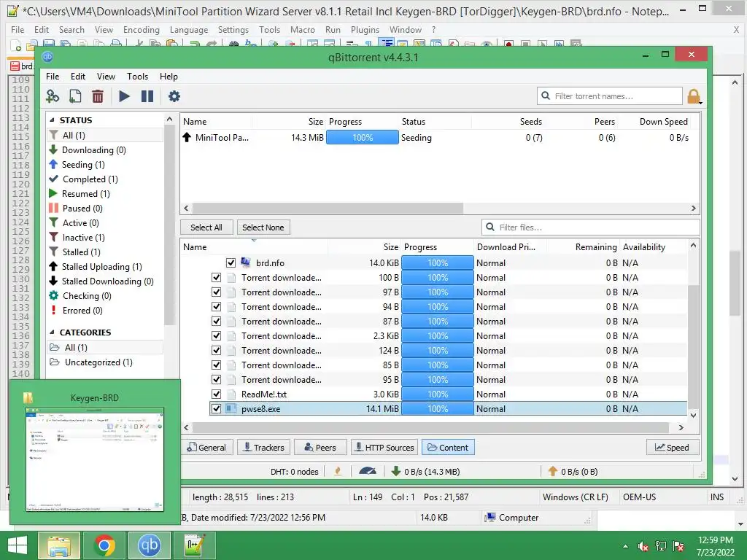
Task: Click the Pause icon in toolbar
Action: [147, 97]
